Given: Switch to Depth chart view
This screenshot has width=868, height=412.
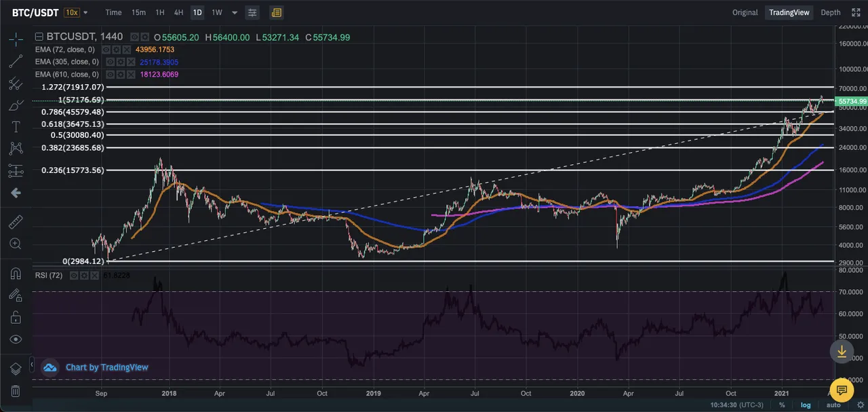Looking at the screenshot, I should 831,12.
